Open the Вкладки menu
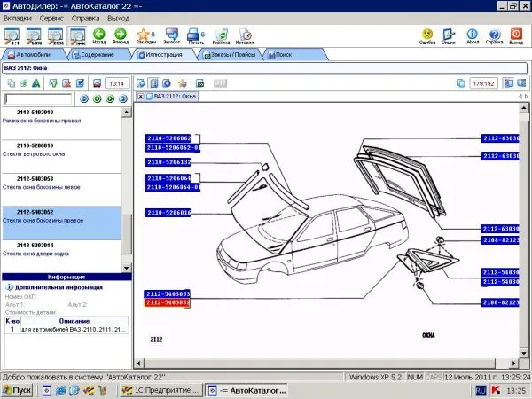The width and height of the screenshot is (532, 399). [18, 18]
